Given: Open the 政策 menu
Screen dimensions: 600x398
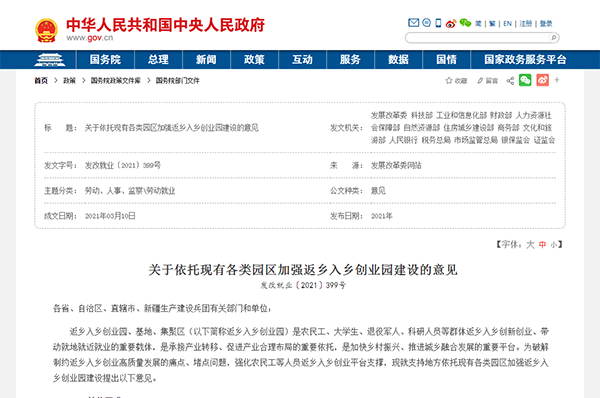Looking at the screenshot, I should coord(254,60).
